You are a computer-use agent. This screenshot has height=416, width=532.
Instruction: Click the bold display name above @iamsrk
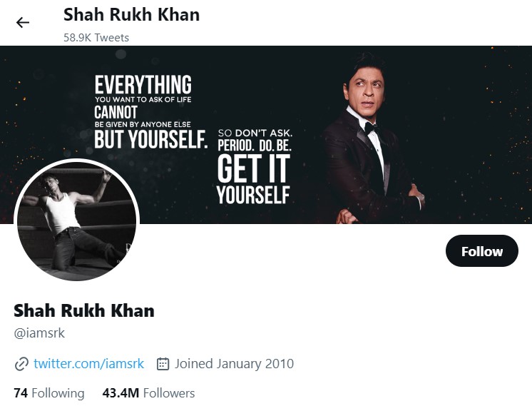click(84, 310)
